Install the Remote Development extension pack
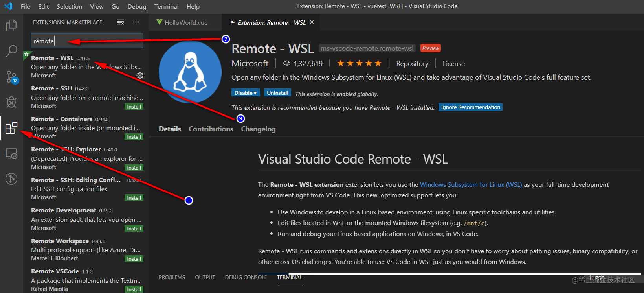 [134, 229]
